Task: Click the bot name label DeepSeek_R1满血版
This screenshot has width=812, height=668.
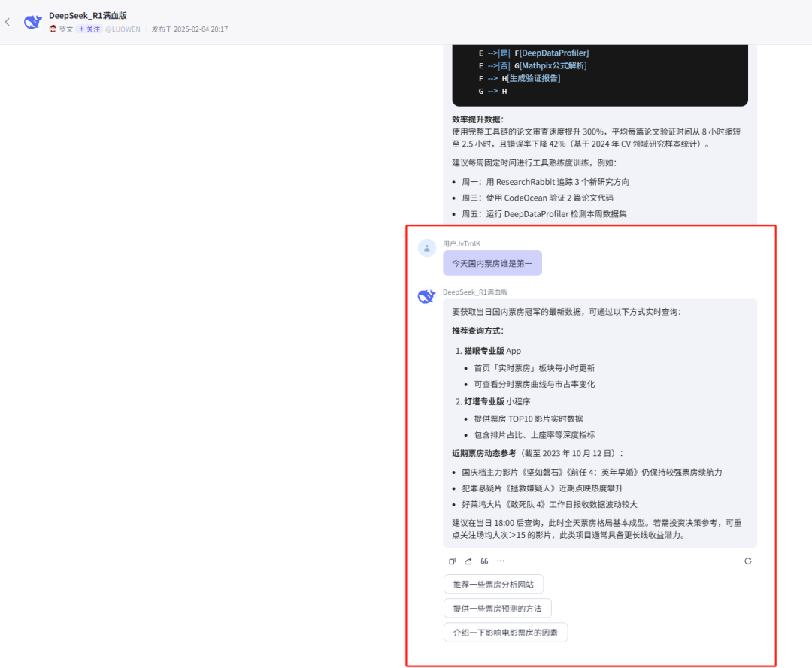Action: [475, 292]
